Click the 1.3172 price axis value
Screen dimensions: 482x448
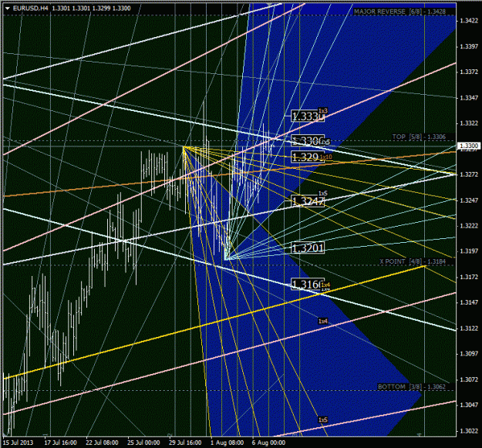pyautogui.click(x=469, y=277)
